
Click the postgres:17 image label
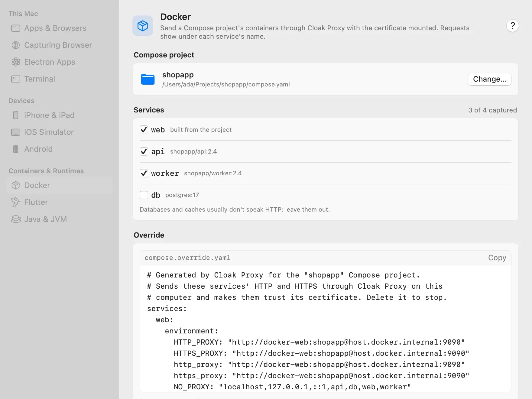pyautogui.click(x=182, y=195)
